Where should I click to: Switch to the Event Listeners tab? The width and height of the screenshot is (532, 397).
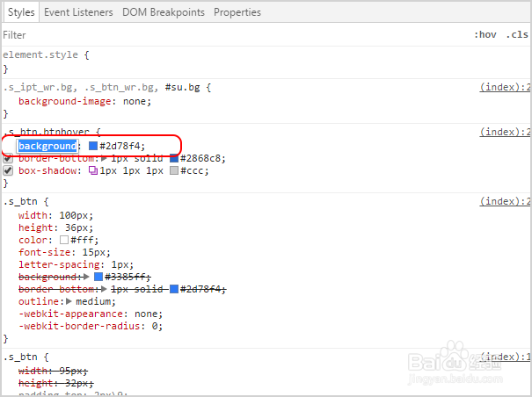pyautogui.click(x=78, y=12)
